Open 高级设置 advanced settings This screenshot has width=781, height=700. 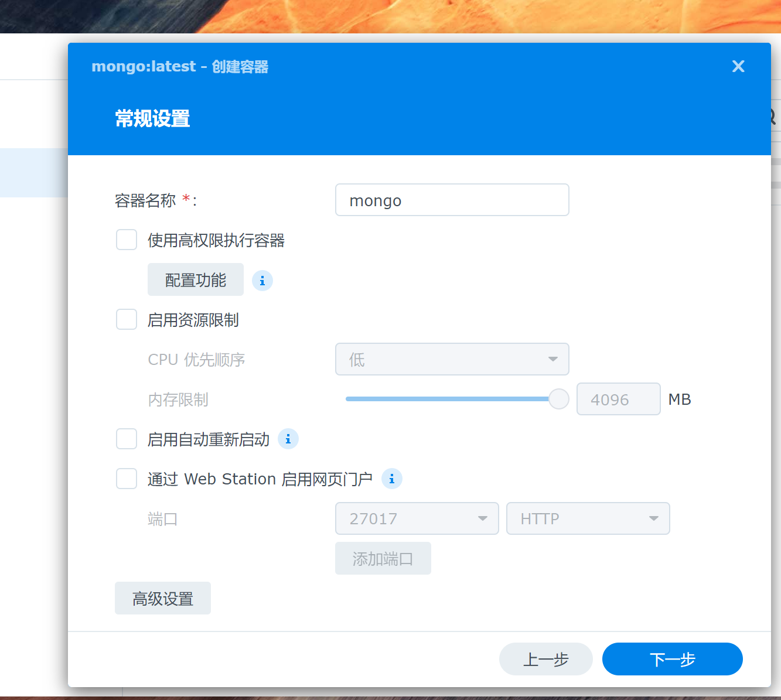(163, 598)
